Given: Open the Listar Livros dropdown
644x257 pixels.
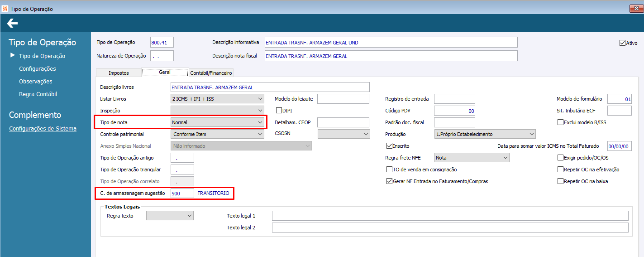Looking at the screenshot, I should click(x=217, y=99).
